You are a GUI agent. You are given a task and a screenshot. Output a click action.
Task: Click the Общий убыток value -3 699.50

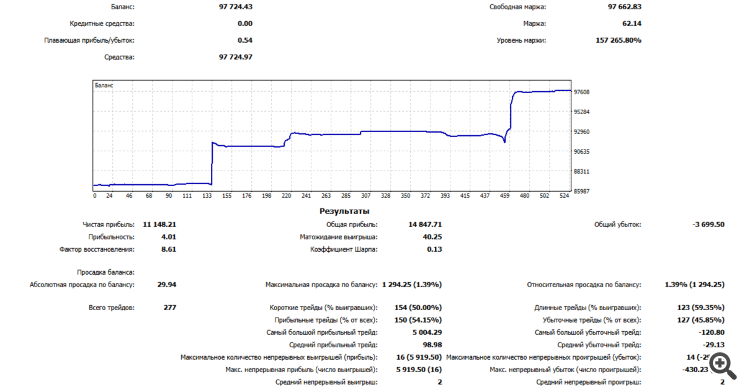708,224
